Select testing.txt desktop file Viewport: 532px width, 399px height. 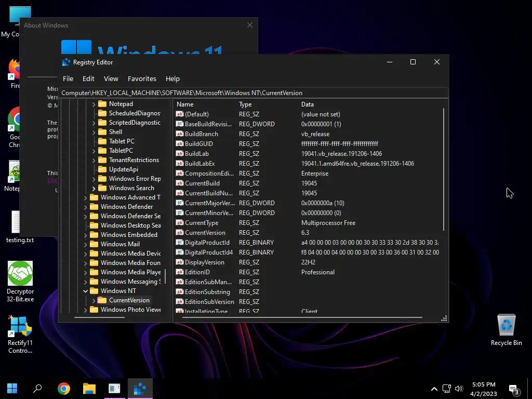pyautogui.click(x=20, y=227)
